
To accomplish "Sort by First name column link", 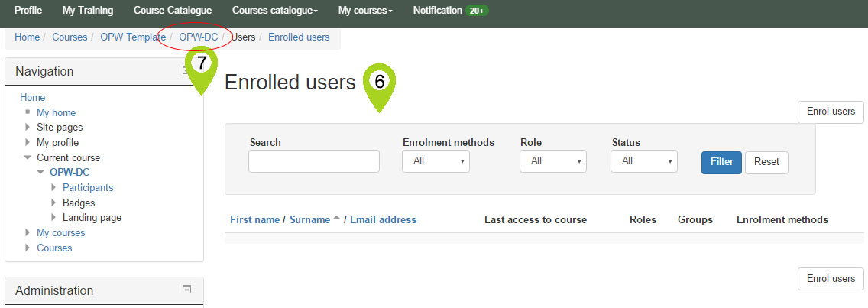I will [254, 219].
